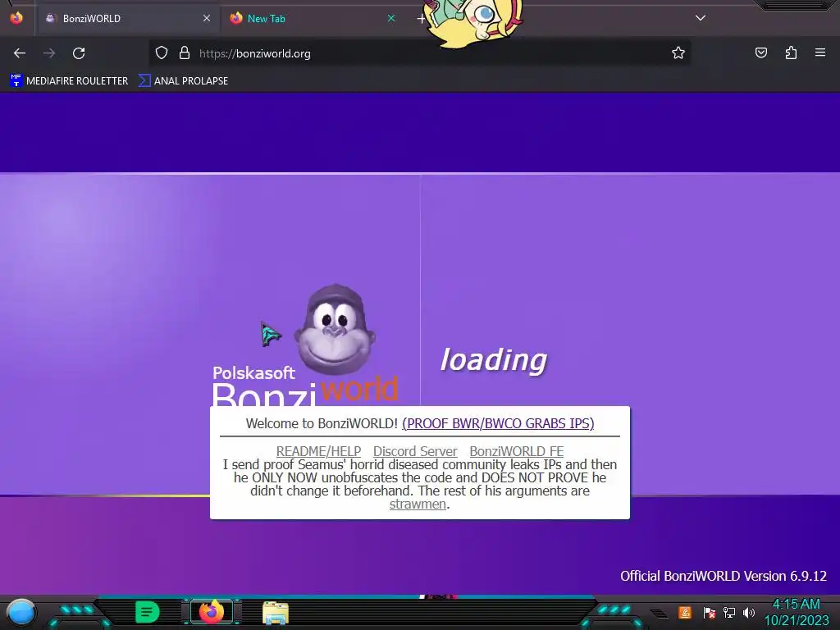Switch to the BonziWORLD tab
Viewport: 840px width, 630px height.
point(127,19)
